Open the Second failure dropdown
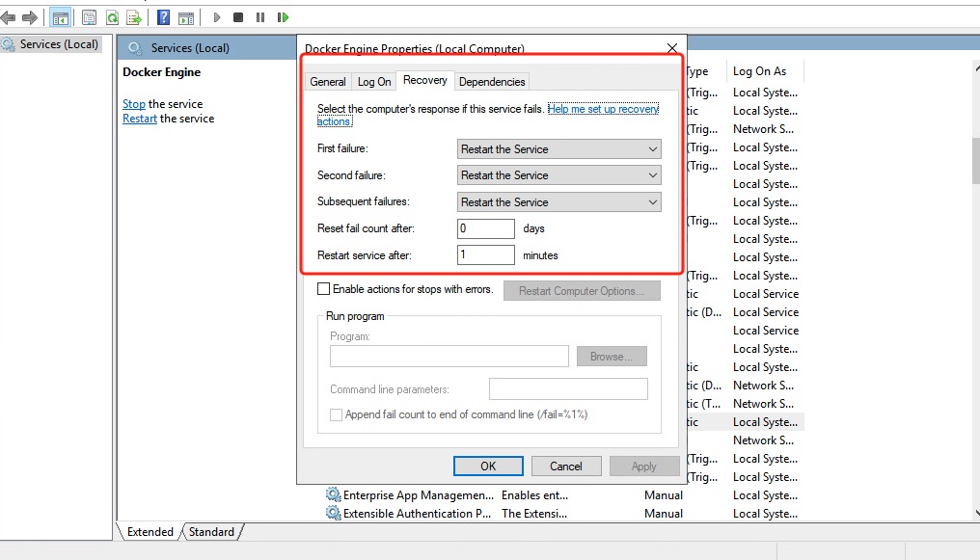The width and height of the screenshot is (980, 560). (558, 175)
